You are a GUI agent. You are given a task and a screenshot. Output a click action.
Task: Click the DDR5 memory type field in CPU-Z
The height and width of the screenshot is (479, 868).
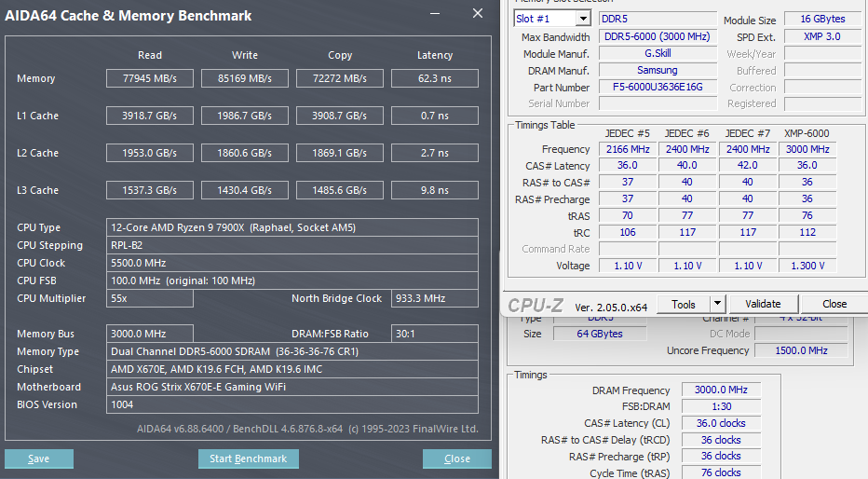tap(658, 19)
